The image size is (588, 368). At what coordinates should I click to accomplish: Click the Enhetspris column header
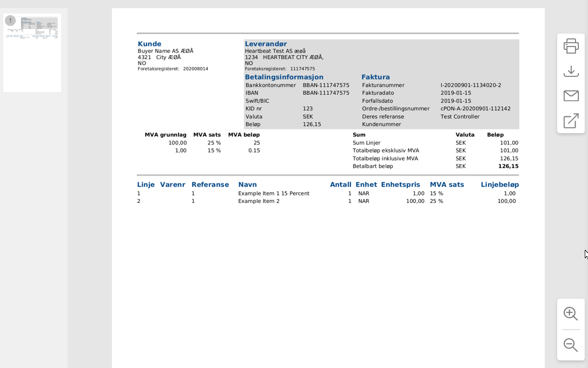click(400, 185)
